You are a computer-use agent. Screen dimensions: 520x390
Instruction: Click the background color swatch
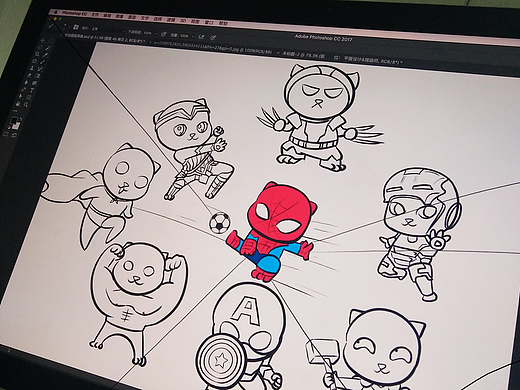click(x=17, y=127)
